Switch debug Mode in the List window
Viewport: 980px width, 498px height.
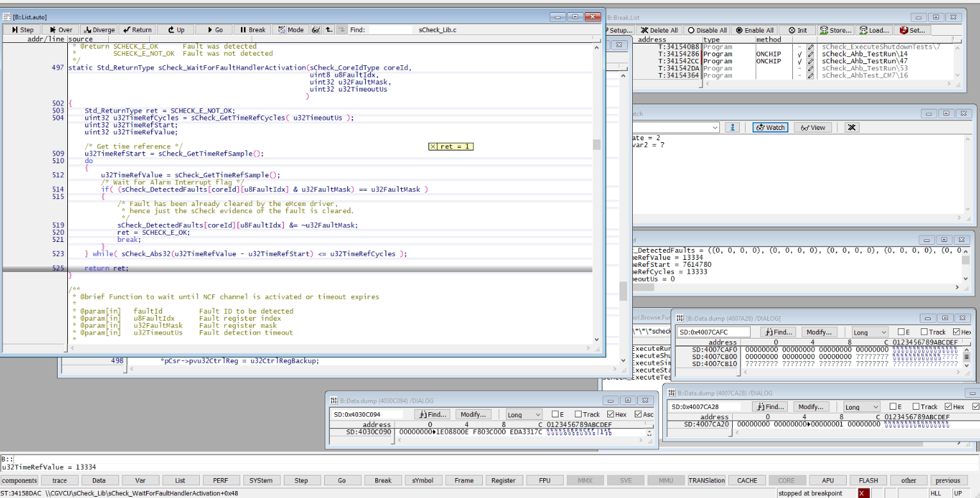point(291,29)
